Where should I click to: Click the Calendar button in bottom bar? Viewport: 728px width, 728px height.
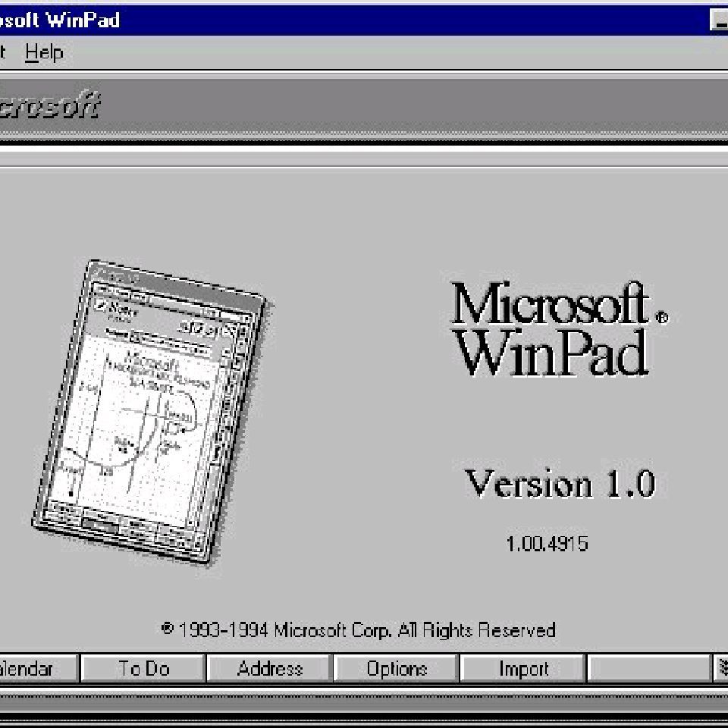click(39, 669)
